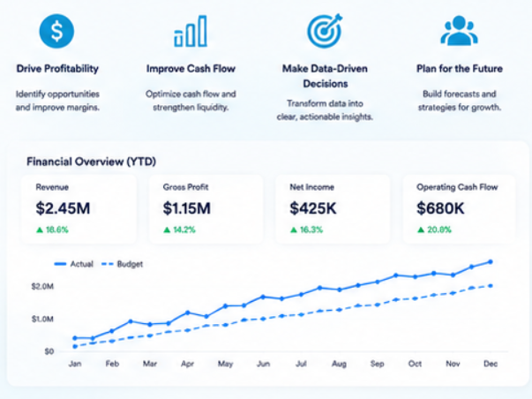Click the Feb x-axis label
The height and width of the screenshot is (399, 532).
112,364
